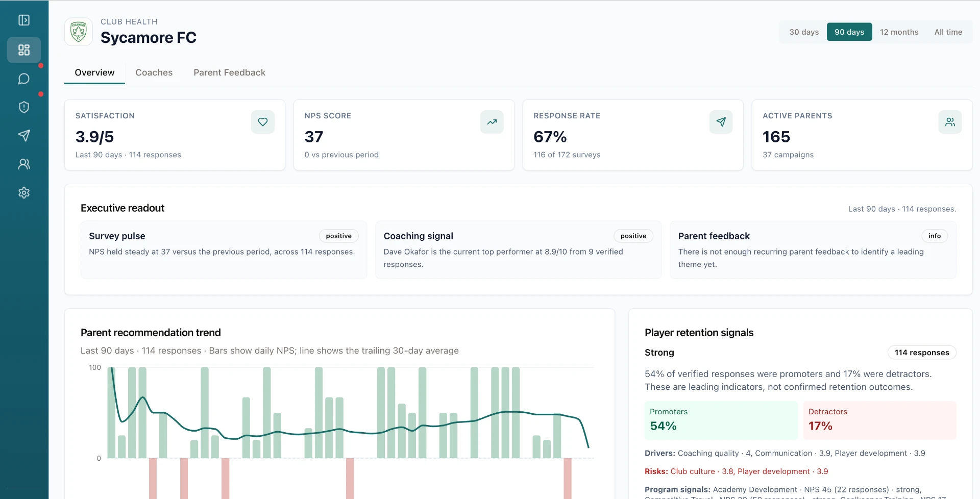The image size is (980, 499).
Task: Open the messages chat bubble icon
Action: 24,79
